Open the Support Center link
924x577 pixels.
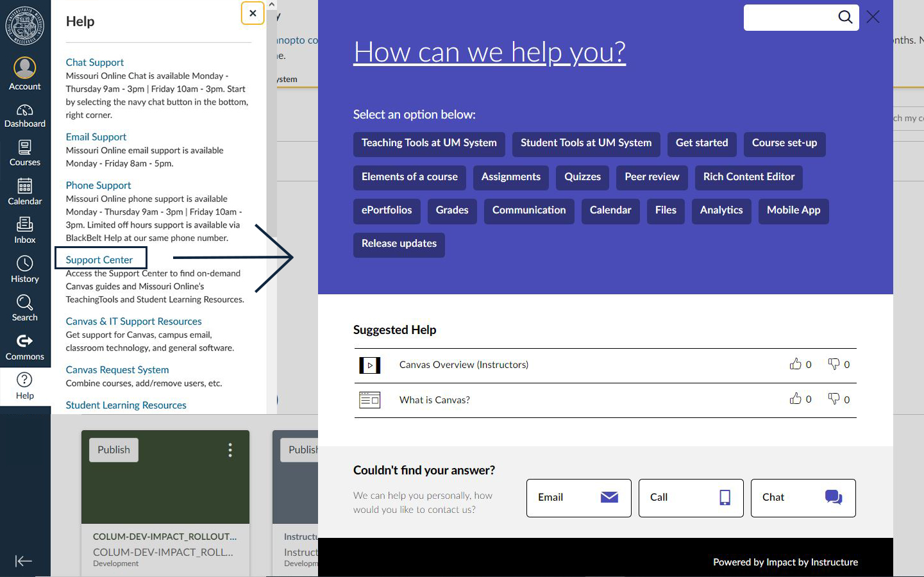(99, 260)
